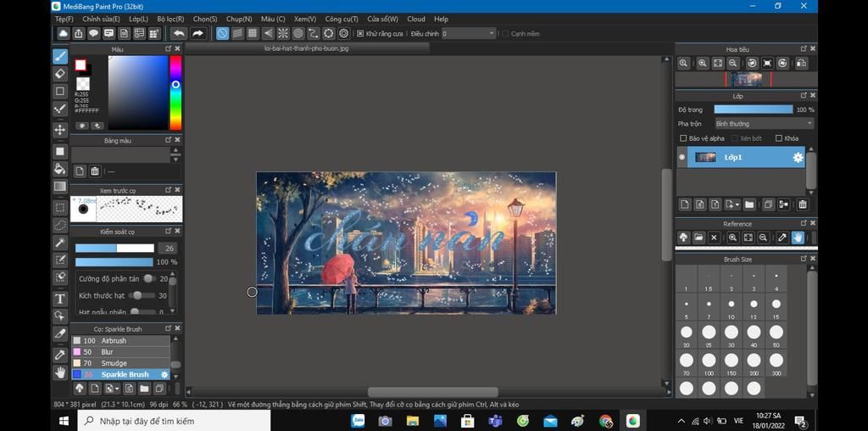Select the Bucket fill tool
868x431 pixels.
pyautogui.click(x=60, y=169)
